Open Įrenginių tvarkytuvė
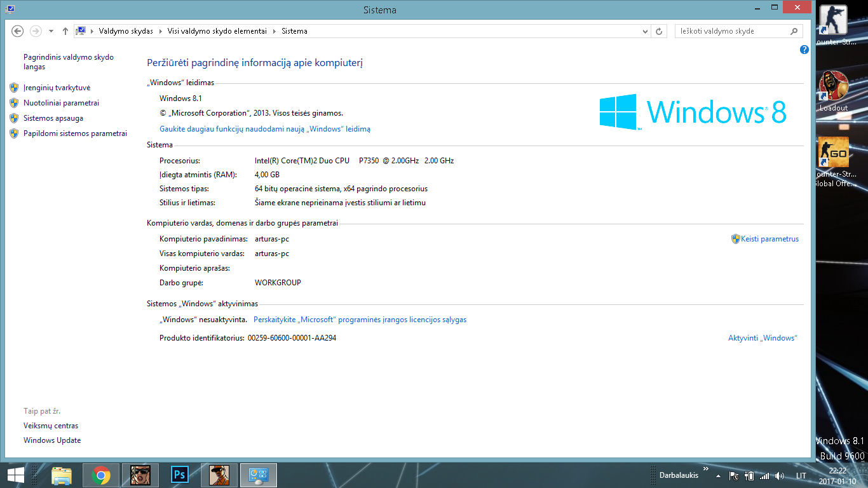This screenshot has width=868, height=488. pyautogui.click(x=57, y=88)
